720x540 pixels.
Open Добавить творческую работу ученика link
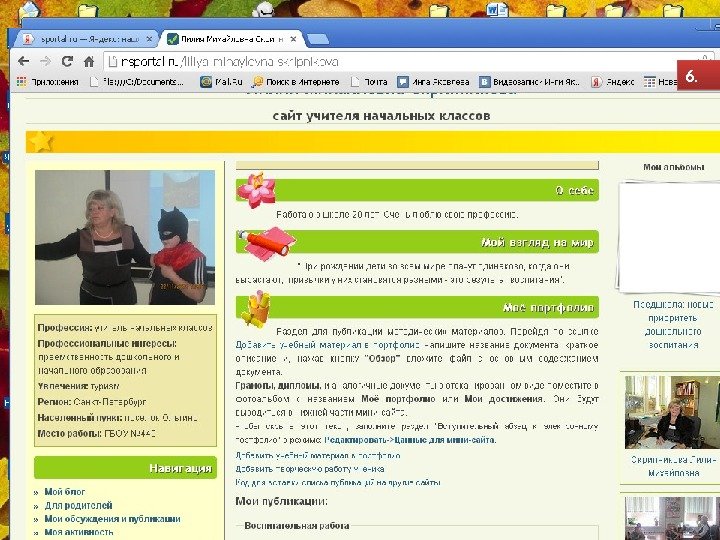tap(310, 469)
